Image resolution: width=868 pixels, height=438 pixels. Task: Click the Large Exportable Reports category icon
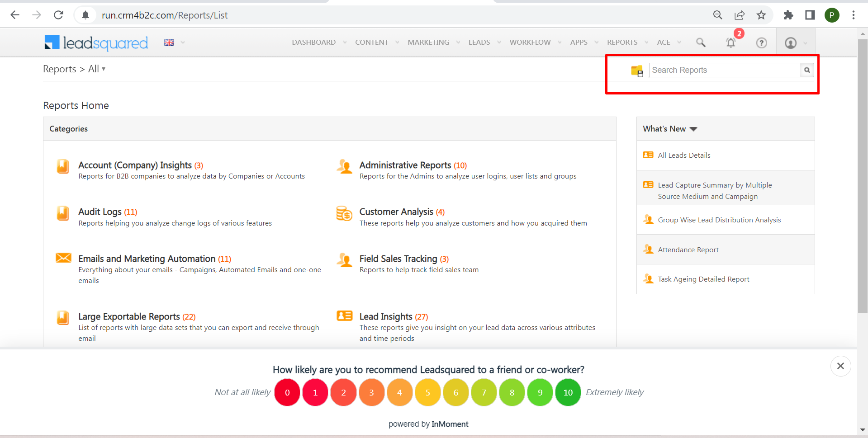click(x=63, y=318)
